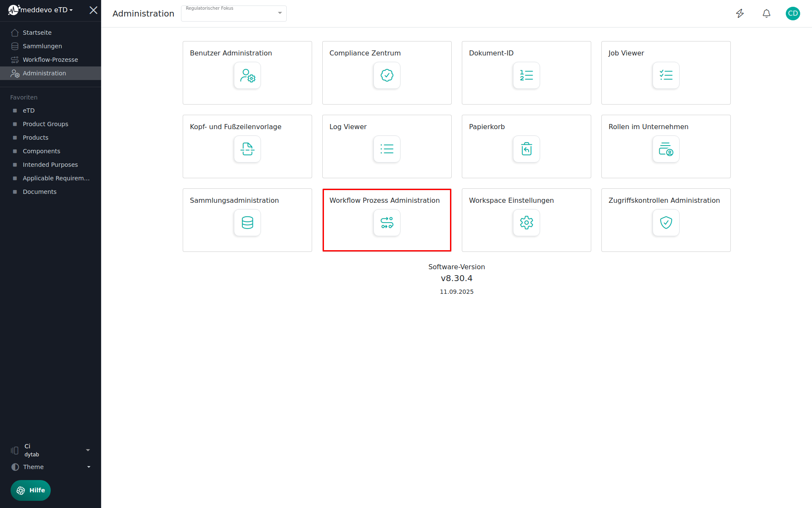The width and height of the screenshot is (812, 508).
Task: Expand the Ci dytab workspace selector arrow
Action: coord(88,450)
